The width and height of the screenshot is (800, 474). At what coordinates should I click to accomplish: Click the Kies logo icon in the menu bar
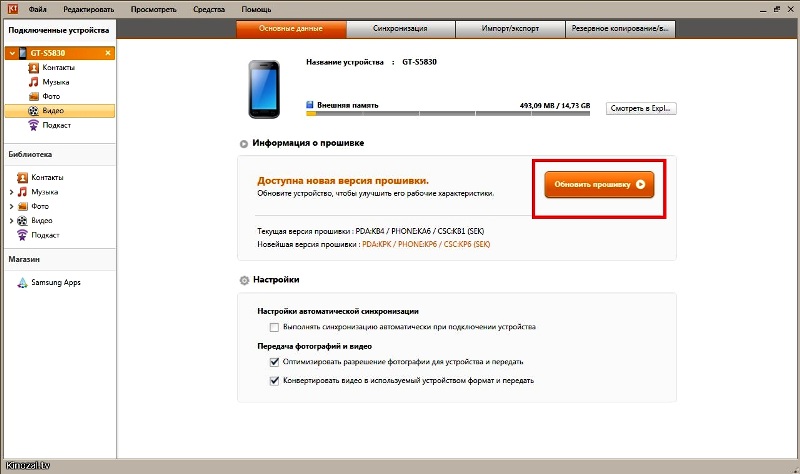(13, 9)
